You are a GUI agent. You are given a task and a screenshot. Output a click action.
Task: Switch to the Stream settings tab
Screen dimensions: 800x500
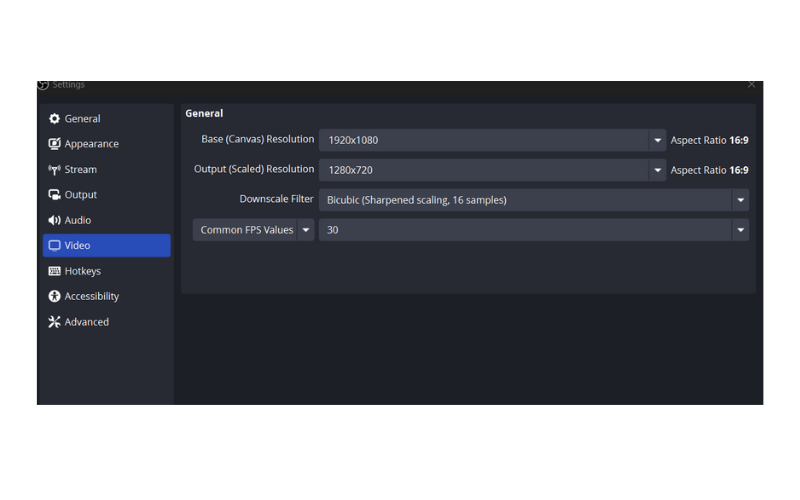click(81, 170)
